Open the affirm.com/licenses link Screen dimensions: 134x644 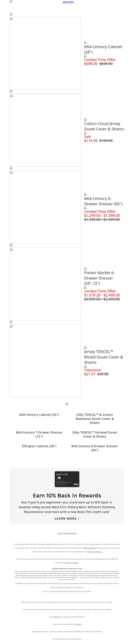(95, 552)
